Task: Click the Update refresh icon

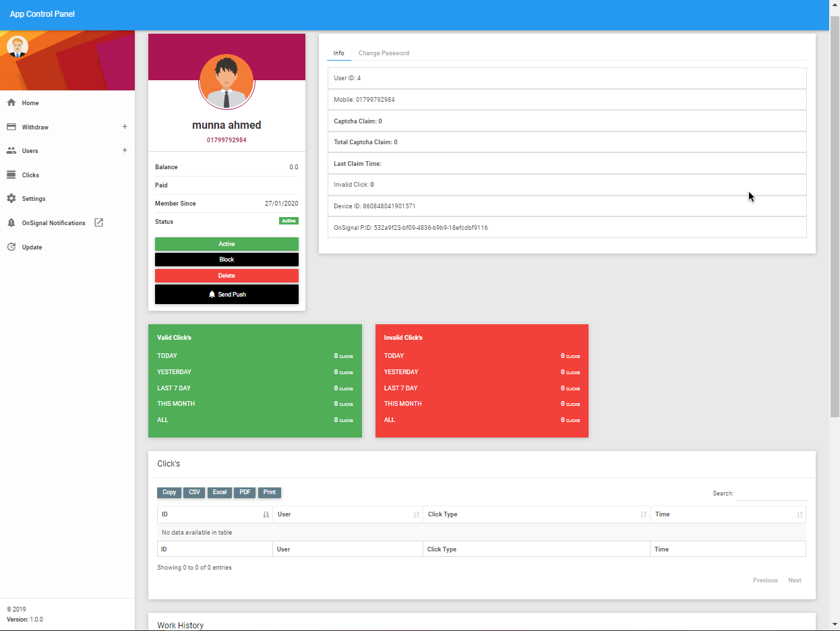Action: click(11, 247)
